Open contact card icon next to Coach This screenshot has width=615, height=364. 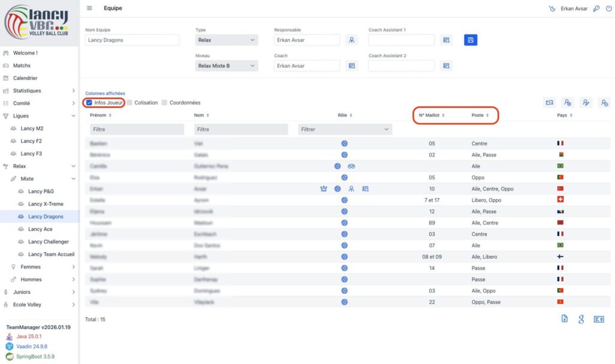352,66
